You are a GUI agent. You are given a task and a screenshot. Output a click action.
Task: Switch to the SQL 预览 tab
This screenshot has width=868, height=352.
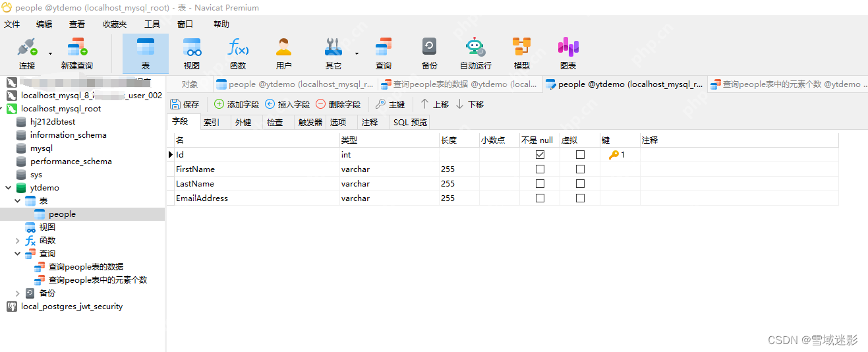(x=410, y=123)
